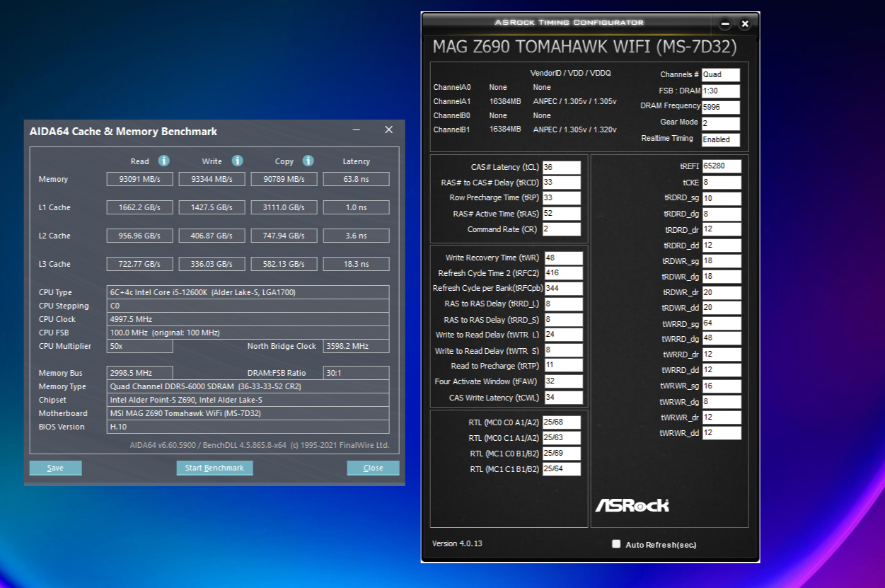Screen dimensions: 885x588
Task: Click the tRRD_S value field
Action: point(563,320)
